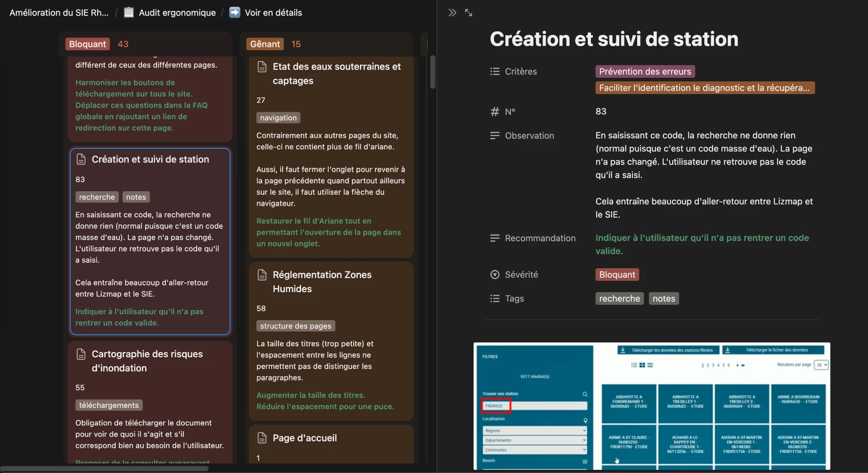868x473 pixels.
Task: Click the Audit ergonomique clipboard icon in breadcrumb
Action: click(x=129, y=13)
